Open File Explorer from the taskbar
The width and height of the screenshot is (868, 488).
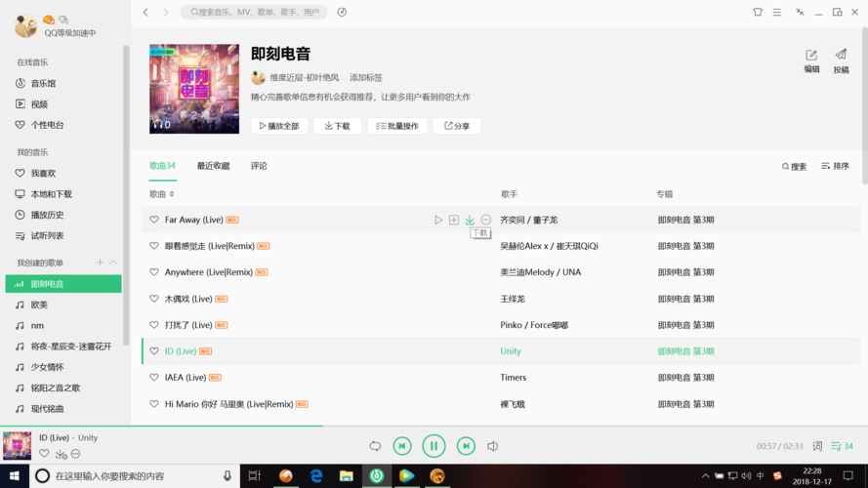(347, 476)
